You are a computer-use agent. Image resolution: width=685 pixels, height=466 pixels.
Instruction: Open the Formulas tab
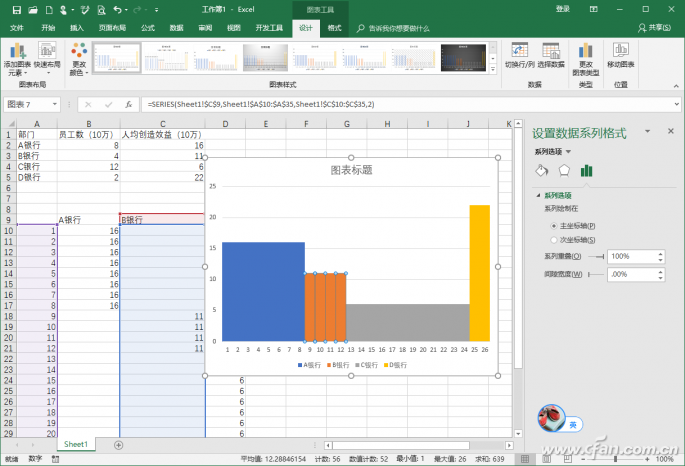[148, 28]
